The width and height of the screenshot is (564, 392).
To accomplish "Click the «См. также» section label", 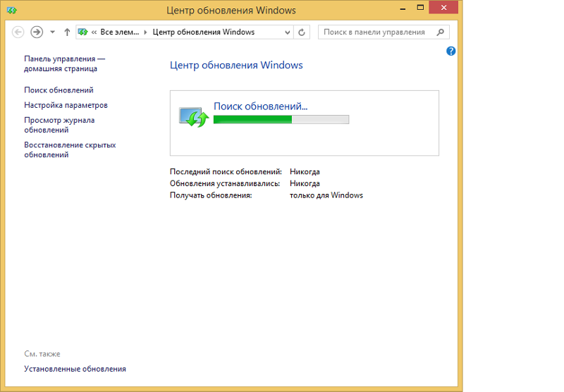I will click(42, 354).
